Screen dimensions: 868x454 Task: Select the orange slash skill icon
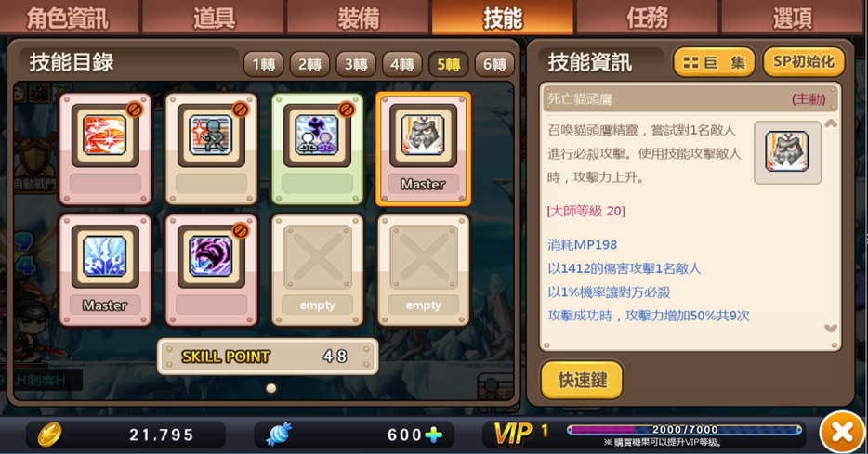coord(105,135)
